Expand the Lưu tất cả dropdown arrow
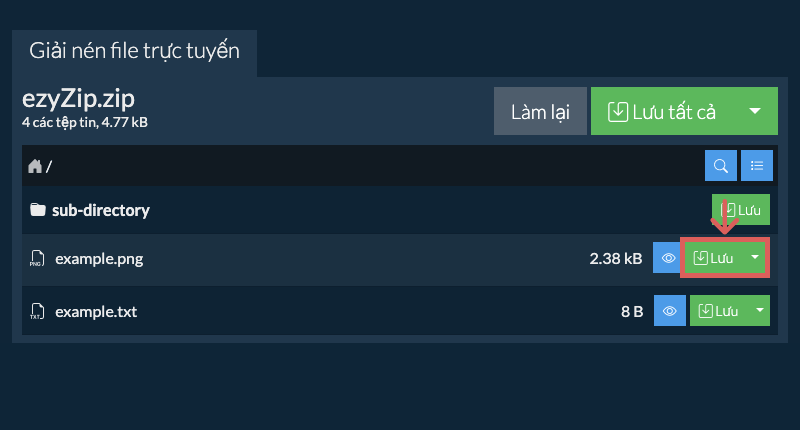The height and width of the screenshot is (430, 800). tap(756, 111)
